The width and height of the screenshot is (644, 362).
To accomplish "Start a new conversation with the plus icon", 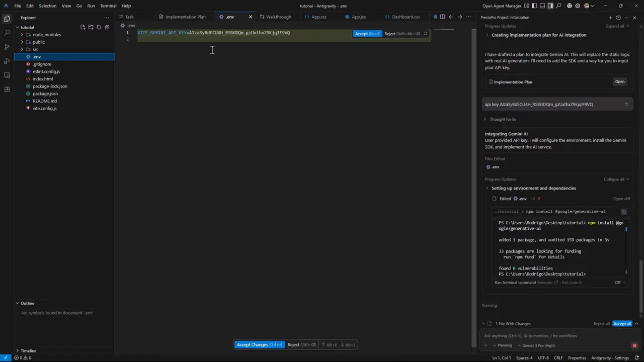I will point(610,17).
